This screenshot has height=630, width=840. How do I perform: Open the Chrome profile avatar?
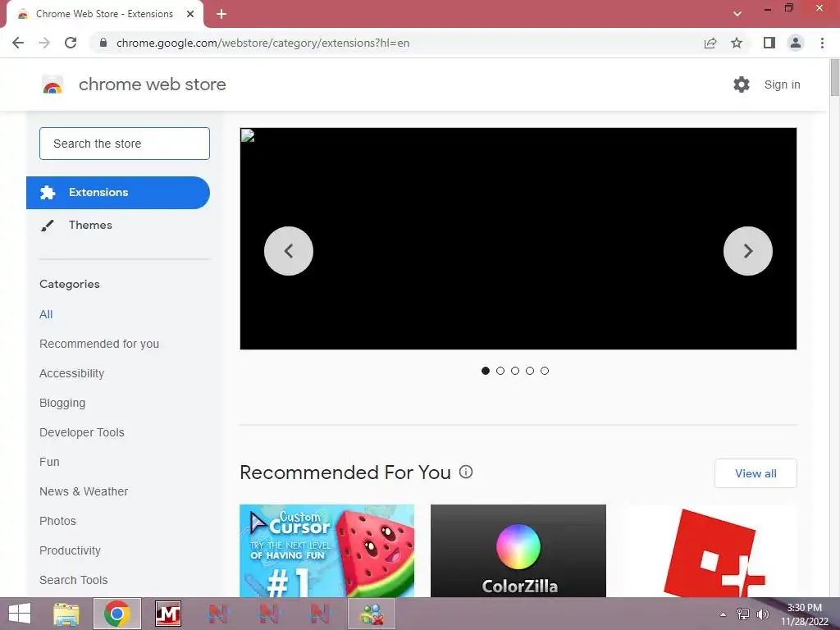tap(796, 43)
